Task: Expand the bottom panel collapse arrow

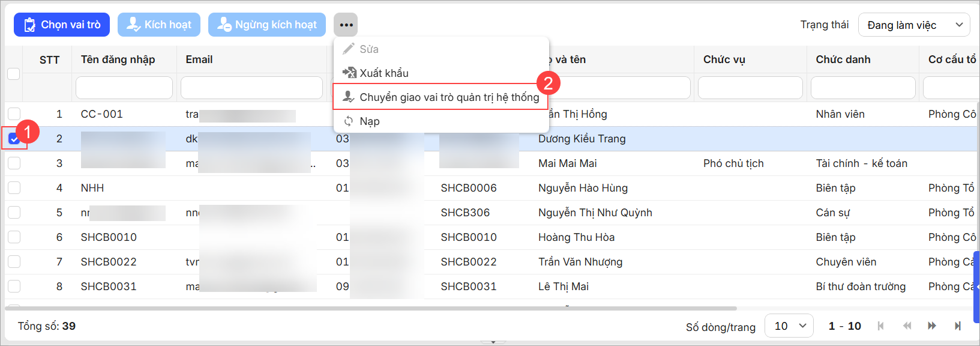Action: 493,342
